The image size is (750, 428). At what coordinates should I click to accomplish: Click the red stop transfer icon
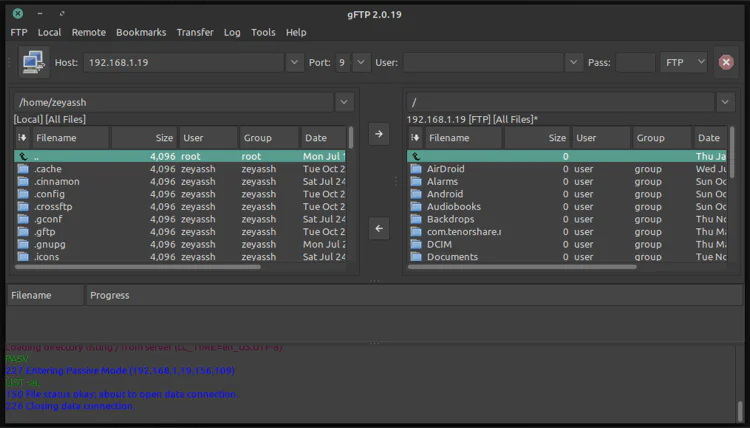(x=726, y=62)
